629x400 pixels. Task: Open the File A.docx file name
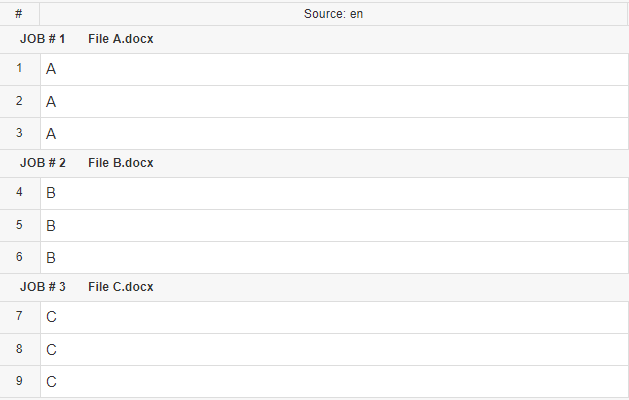tap(121, 39)
